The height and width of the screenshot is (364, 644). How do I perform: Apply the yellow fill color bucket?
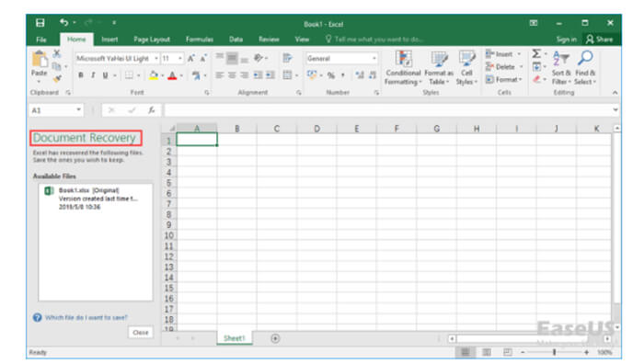click(x=154, y=75)
